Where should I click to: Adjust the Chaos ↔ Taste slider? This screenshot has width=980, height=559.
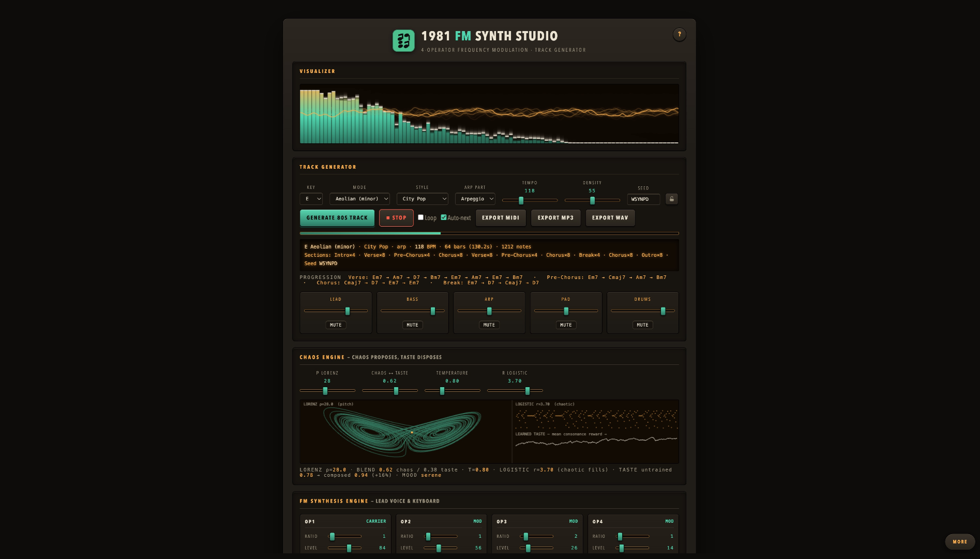coord(390,391)
